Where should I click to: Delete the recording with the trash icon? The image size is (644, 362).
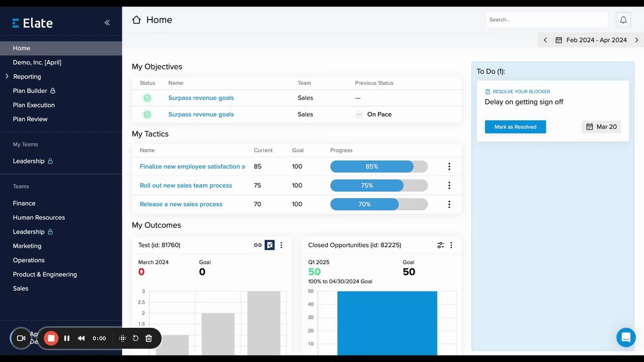click(148, 338)
